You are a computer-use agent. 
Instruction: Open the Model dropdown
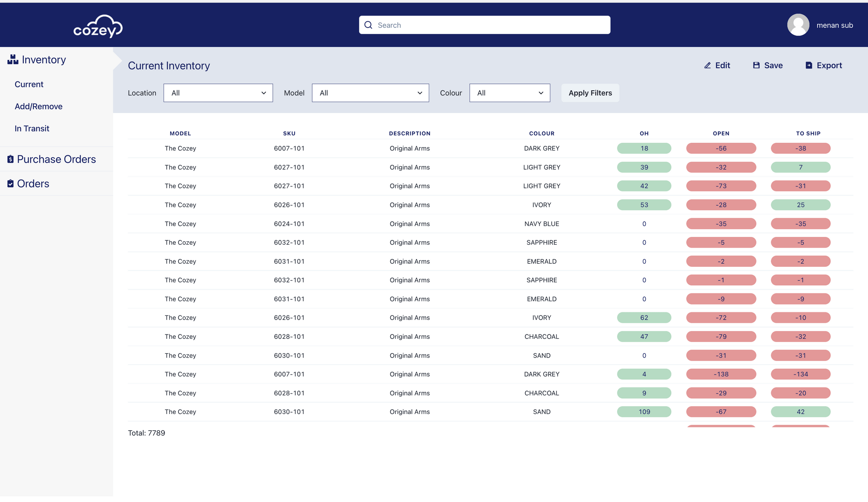pyautogui.click(x=371, y=93)
